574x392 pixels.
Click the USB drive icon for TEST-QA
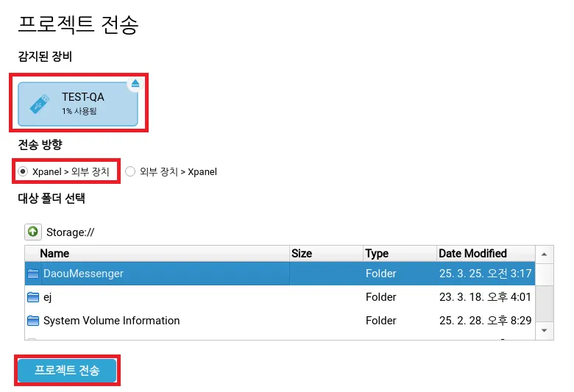[x=40, y=104]
